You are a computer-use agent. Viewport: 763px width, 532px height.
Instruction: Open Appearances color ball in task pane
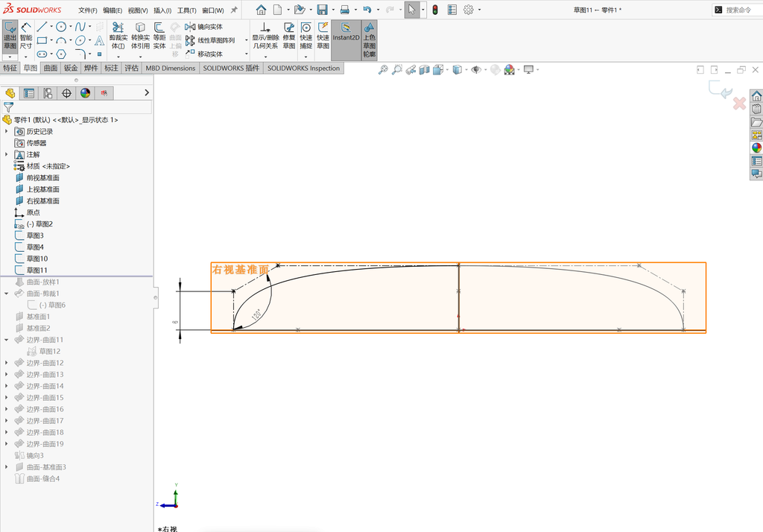pyautogui.click(x=757, y=148)
